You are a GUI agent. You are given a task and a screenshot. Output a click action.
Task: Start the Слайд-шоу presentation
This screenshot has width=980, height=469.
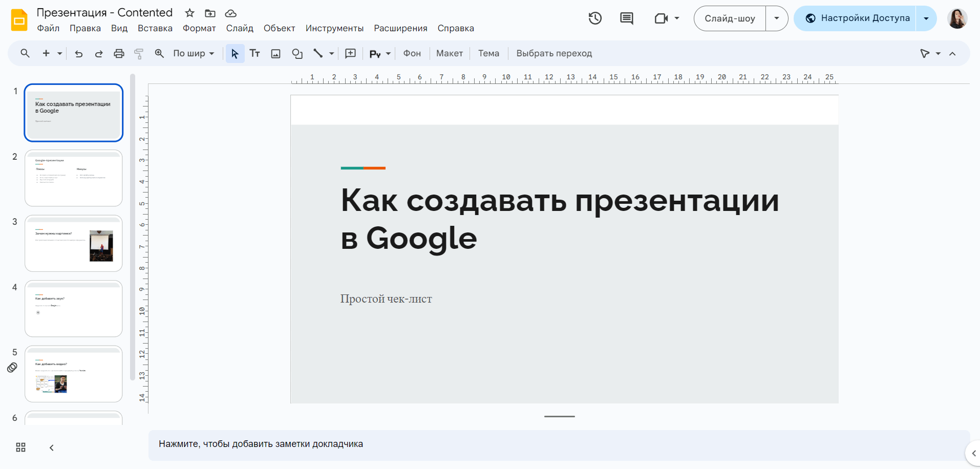tap(730, 18)
